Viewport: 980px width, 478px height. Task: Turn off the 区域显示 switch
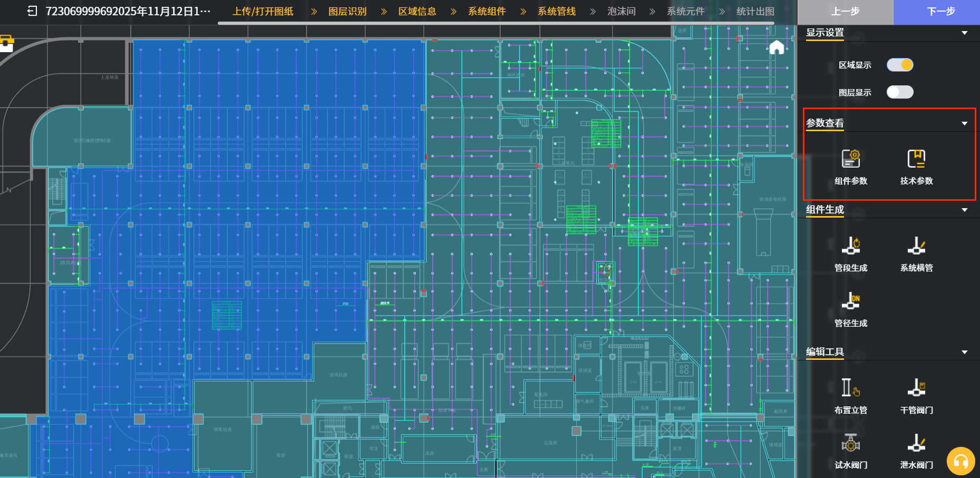[899, 65]
